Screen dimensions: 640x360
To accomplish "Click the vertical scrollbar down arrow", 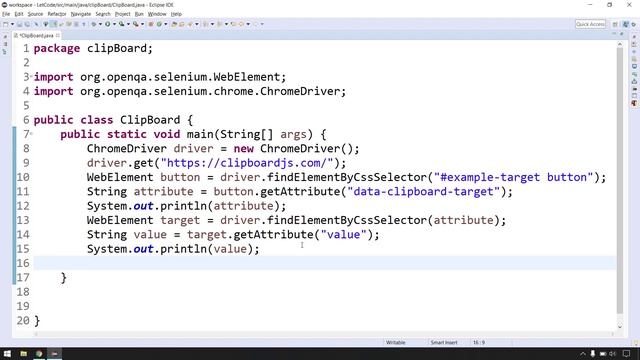I will tap(620, 327).
